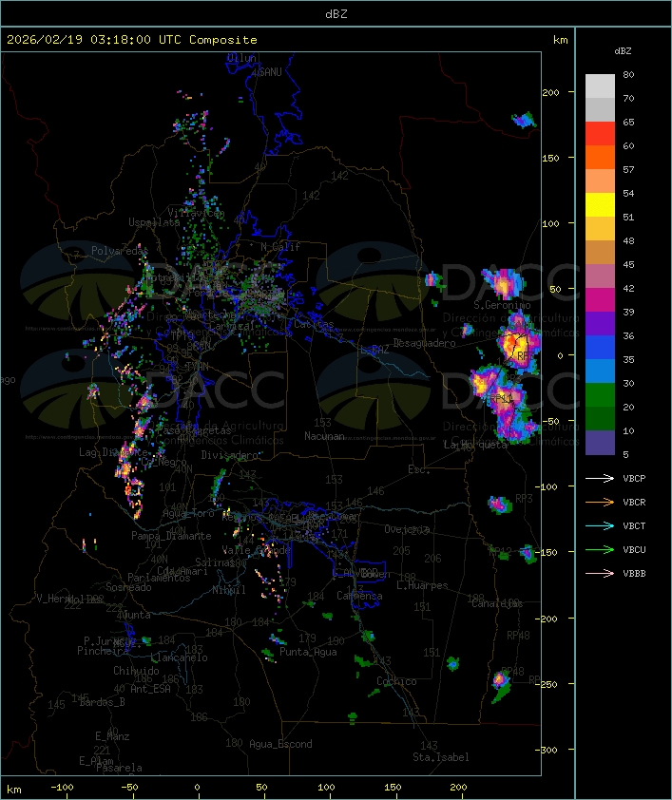Pick the light blue 30–35 dBZ swatch
The height and width of the screenshot is (800, 672).
[600, 371]
